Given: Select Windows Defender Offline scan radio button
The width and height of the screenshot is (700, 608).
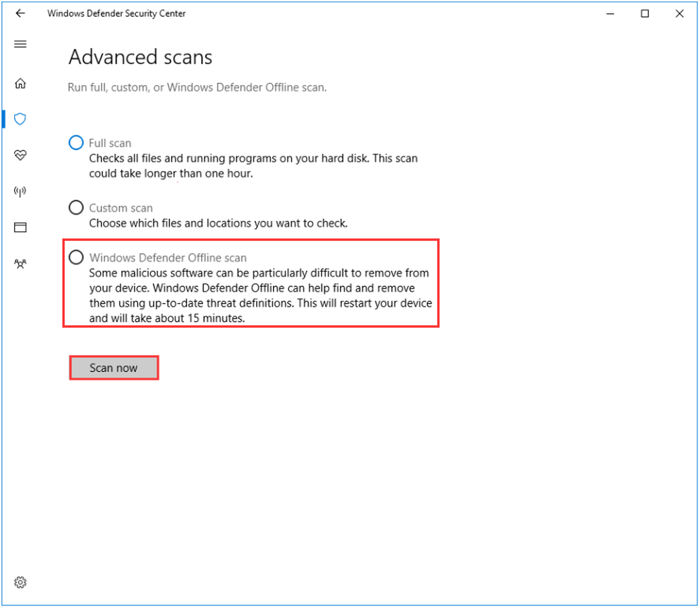Looking at the screenshot, I should 76,257.
